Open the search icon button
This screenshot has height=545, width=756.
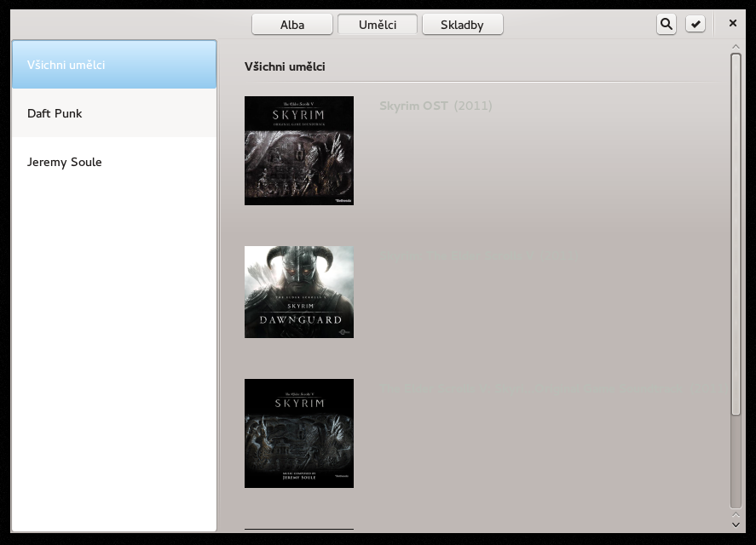point(667,24)
